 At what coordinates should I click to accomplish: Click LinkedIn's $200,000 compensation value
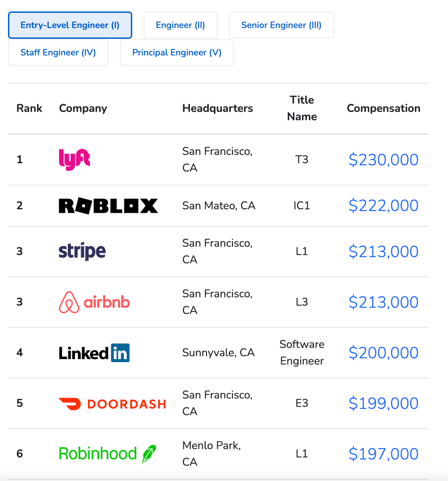tap(383, 352)
